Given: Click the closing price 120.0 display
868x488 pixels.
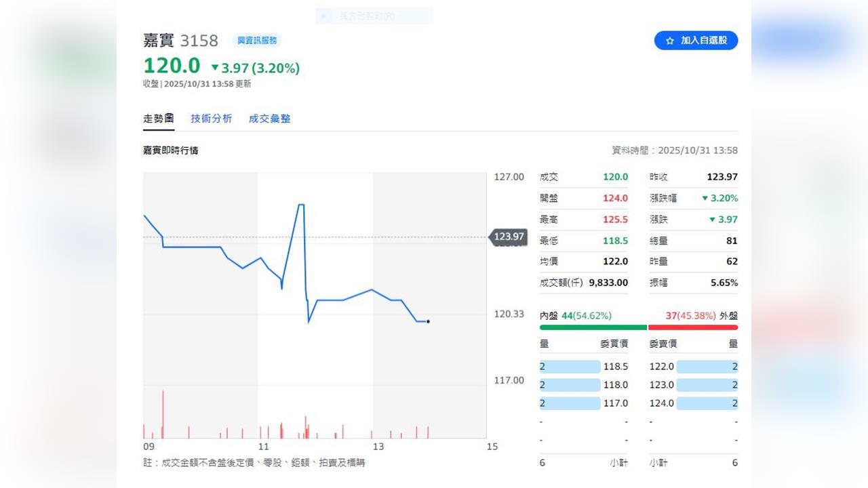Looking at the screenshot, I should 171,66.
